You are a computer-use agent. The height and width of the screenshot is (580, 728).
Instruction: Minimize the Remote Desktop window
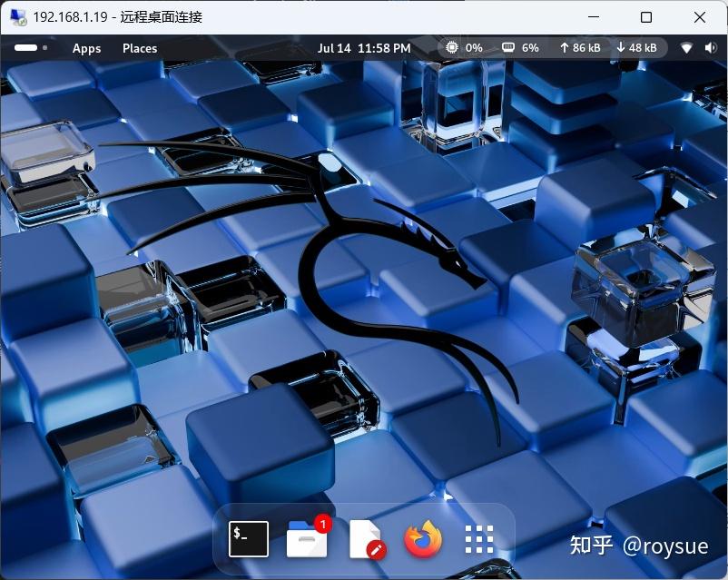(594, 17)
